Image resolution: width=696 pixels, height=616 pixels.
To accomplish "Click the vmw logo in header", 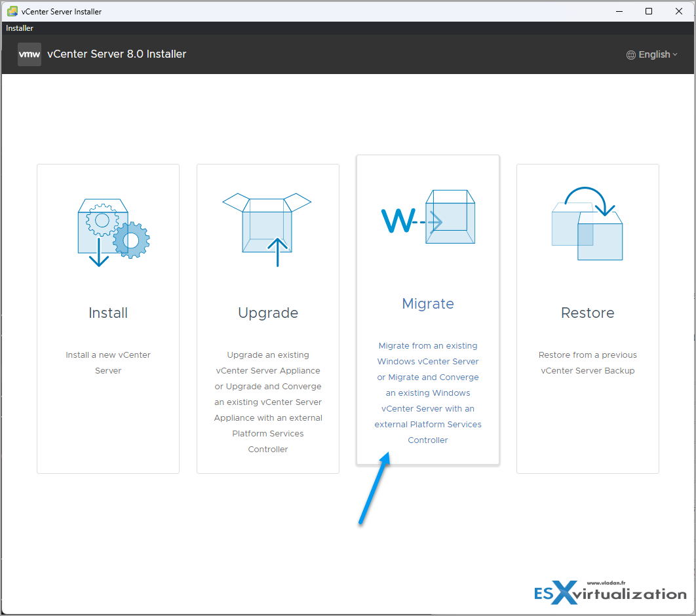I will coord(29,54).
